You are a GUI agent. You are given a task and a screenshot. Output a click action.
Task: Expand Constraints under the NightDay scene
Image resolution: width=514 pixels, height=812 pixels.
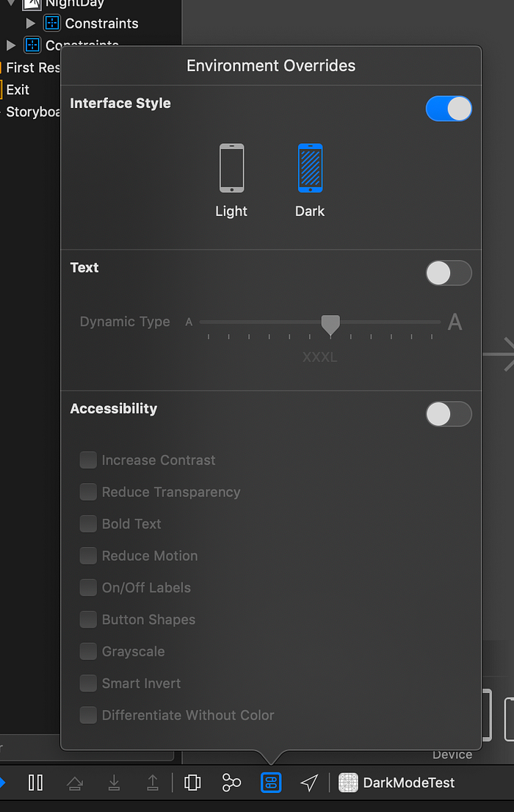tap(30, 23)
